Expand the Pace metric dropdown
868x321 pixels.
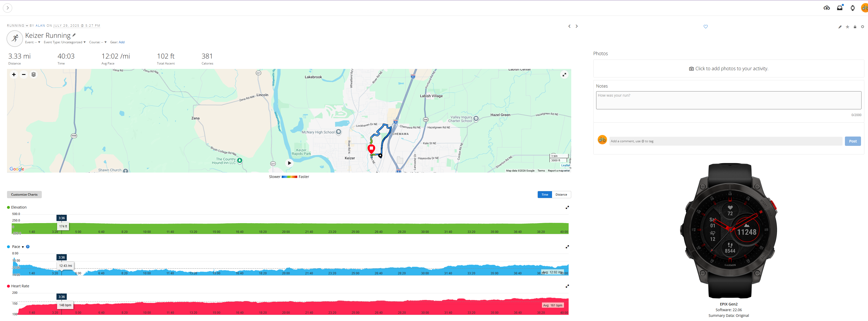click(23, 246)
